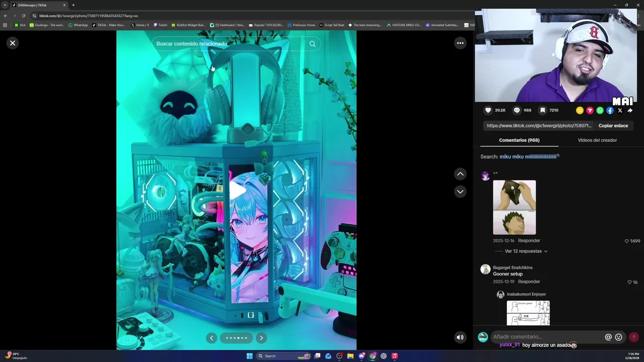Open the Twitch bookmark
This screenshot has height=362, width=644.
[160, 25]
